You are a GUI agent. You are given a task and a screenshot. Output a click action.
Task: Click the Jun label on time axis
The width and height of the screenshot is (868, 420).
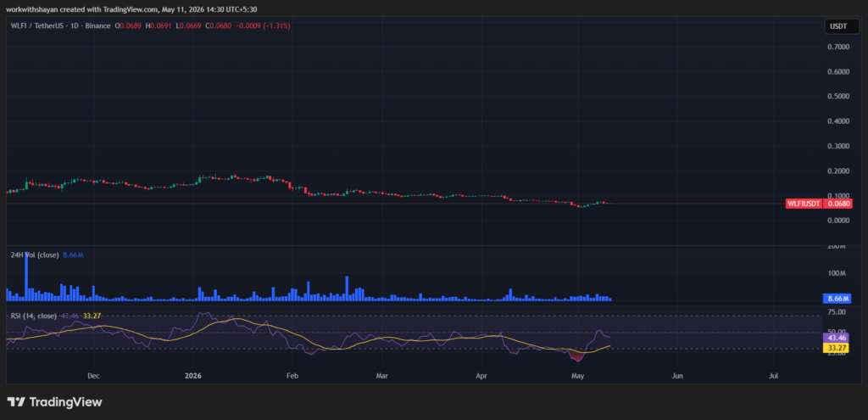pyautogui.click(x=677, y=376)
